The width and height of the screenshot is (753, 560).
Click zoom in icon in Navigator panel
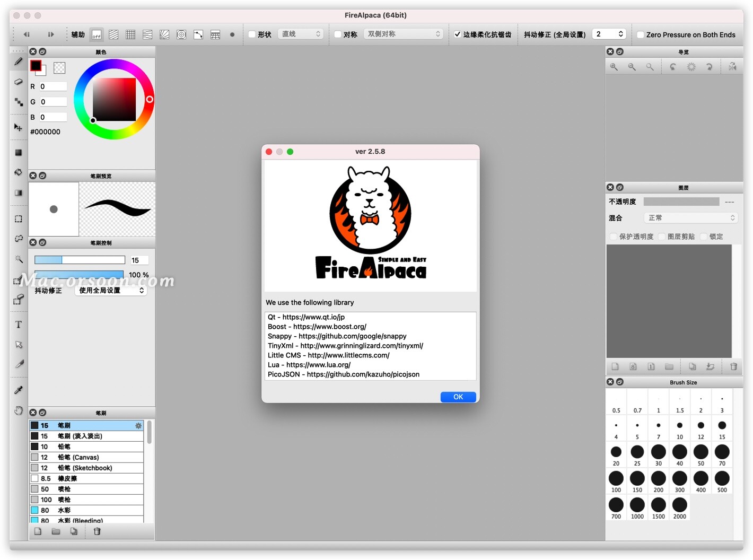[x=614, y=67]
